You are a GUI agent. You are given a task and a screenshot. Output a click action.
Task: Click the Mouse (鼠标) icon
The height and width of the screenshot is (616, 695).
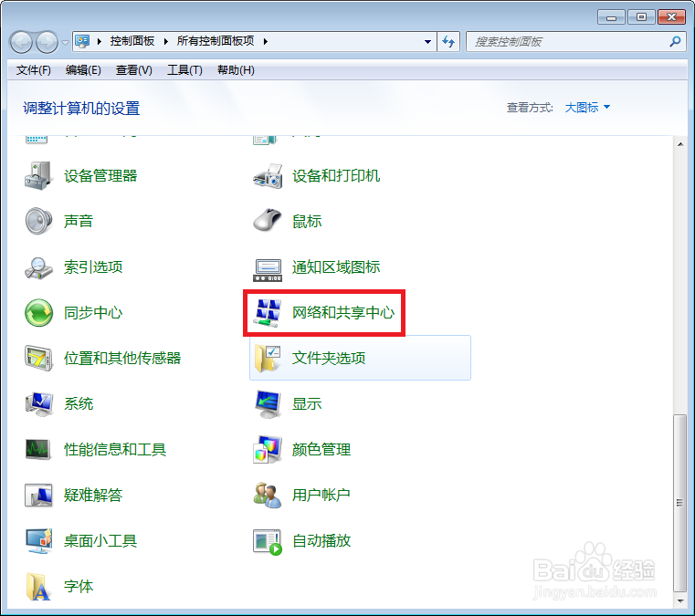pos(268,220)
